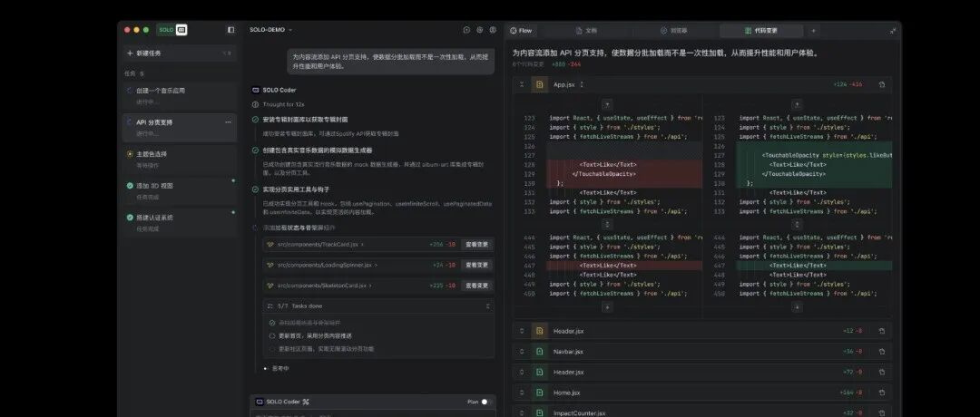Viewport: 980px width, 417px height.
Task: Click the SOLO mode logo badge
Action: point(171,29)
